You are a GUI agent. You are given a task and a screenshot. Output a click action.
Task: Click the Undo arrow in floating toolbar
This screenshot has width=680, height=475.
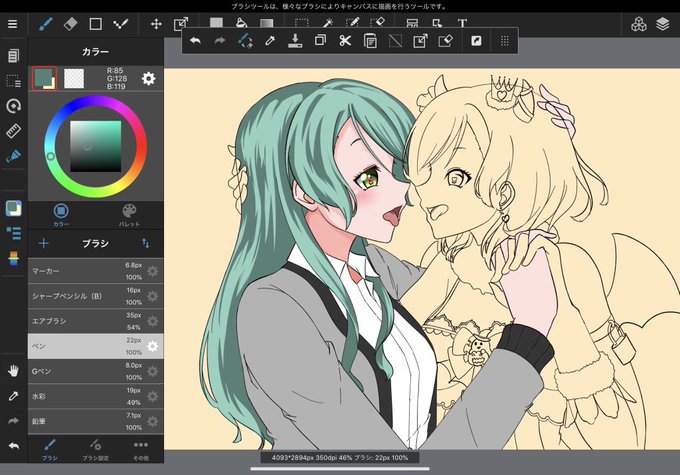point(195,41)
